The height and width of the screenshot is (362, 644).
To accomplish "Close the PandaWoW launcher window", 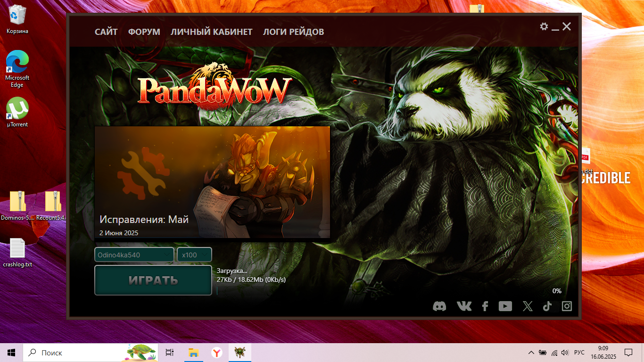I will pyautogui.click(x=567, y=26).
